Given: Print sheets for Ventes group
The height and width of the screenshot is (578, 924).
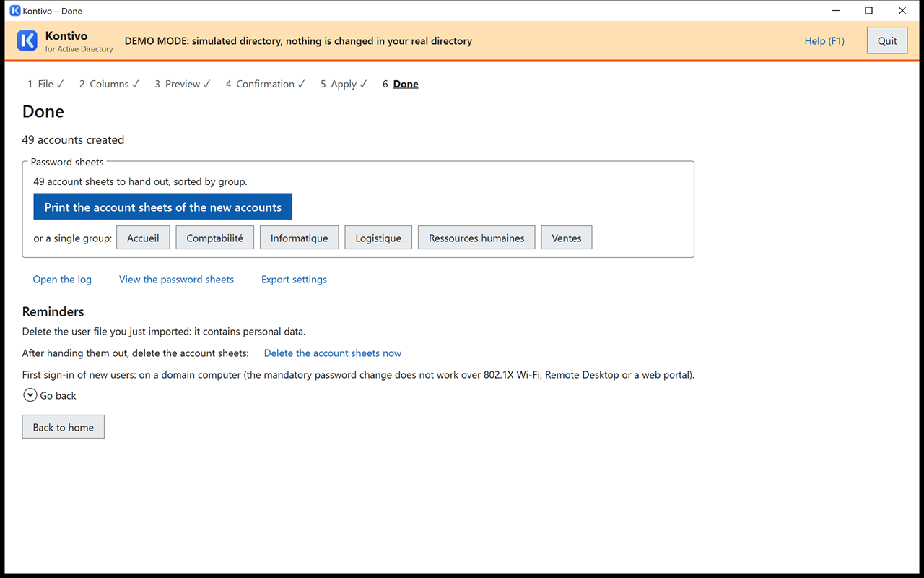Looking at the screenshot, I should coord(567,238).
